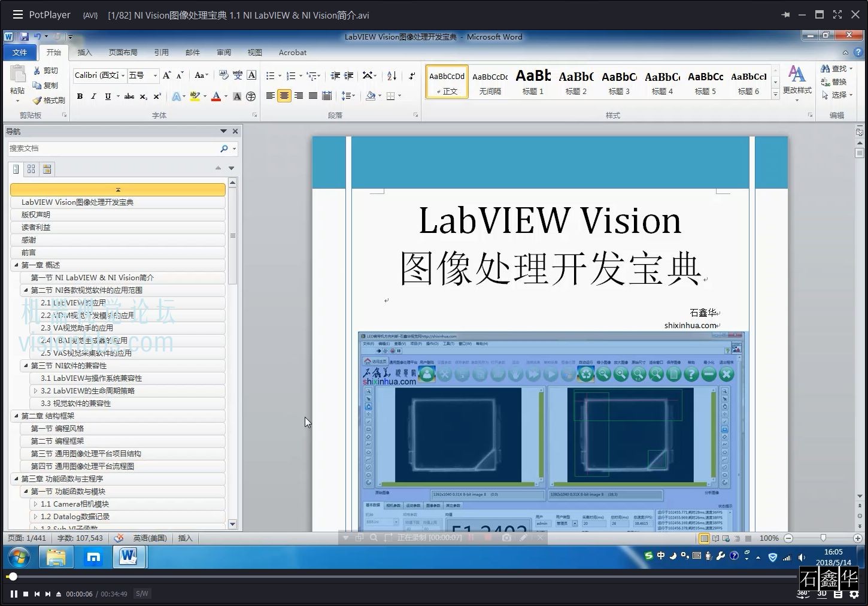The height and width of the screenshot is (606, 868).
Task: Switch to the 插入 ribbon tab
Action: 85,53
